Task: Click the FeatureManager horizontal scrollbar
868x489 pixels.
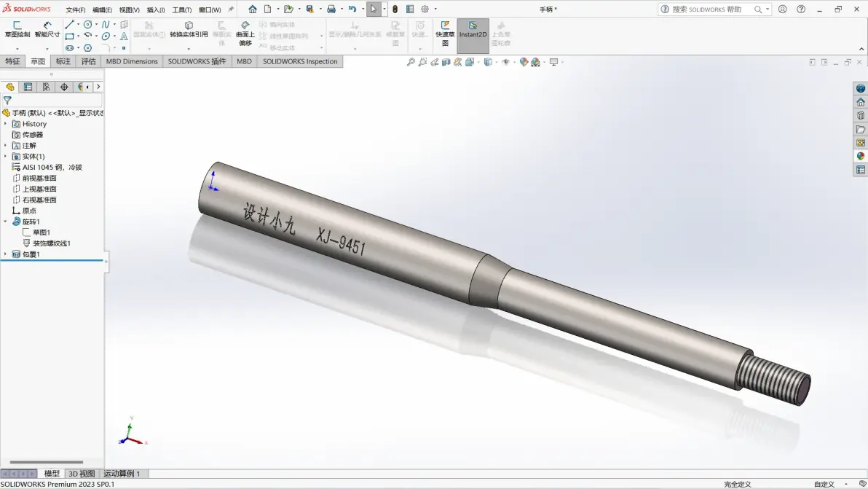Action: (47, 462)
